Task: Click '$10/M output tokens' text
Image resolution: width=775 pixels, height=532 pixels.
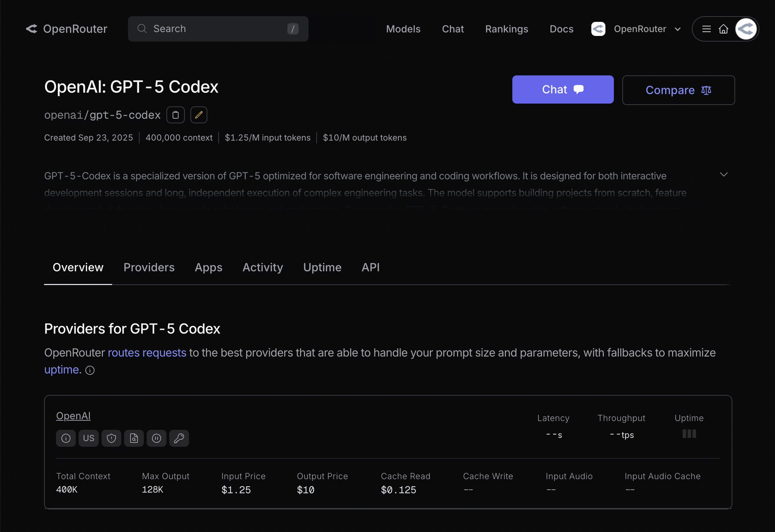Action: (365, 138)
